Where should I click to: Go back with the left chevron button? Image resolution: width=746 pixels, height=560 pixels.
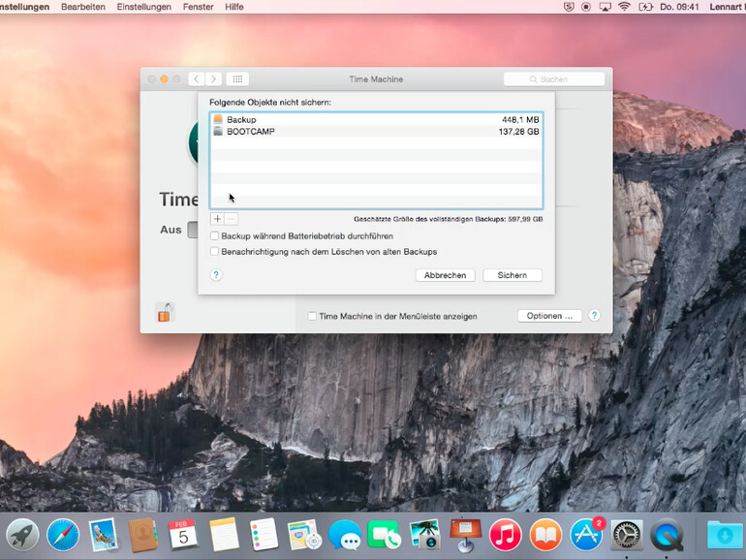pos(197,79)
